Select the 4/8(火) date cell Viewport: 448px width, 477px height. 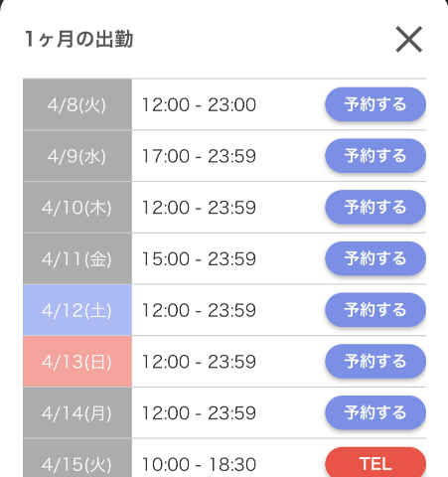(77, 104)
